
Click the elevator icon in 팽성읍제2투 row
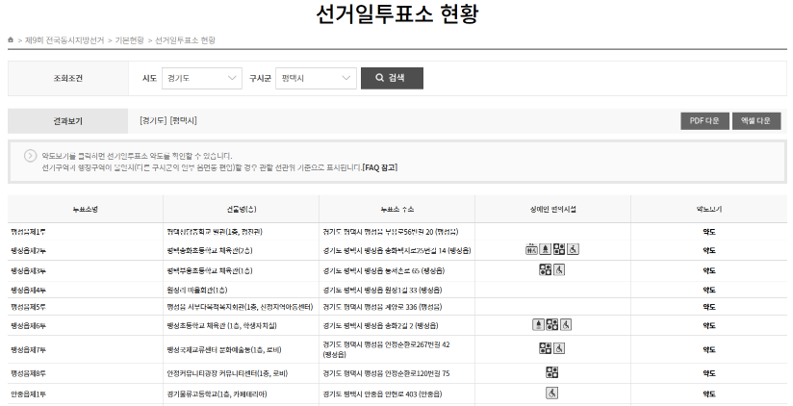pyautogui.click(x=532, y=249)
